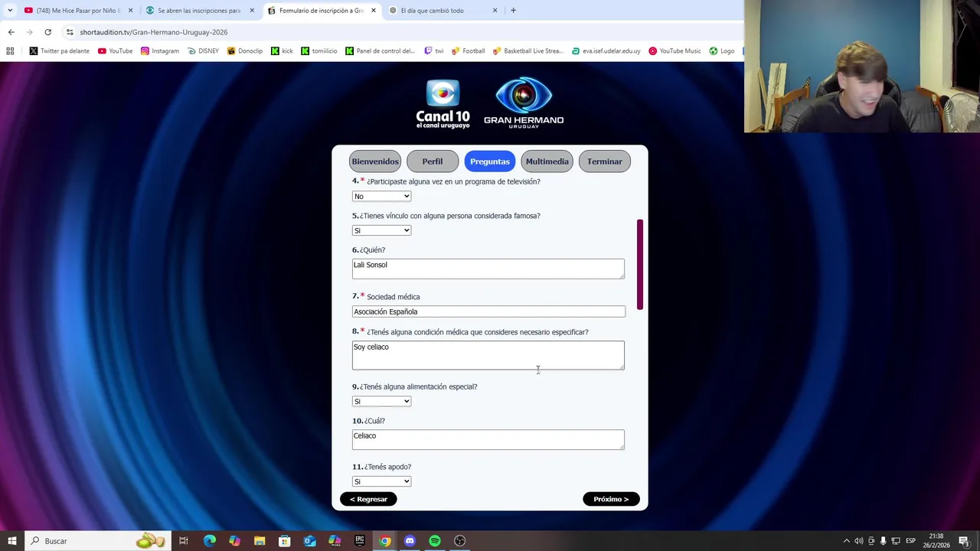Open the Chrome apps grid
Screen dimensions: 980x551
pyautogui.click(x=10, y=51)
